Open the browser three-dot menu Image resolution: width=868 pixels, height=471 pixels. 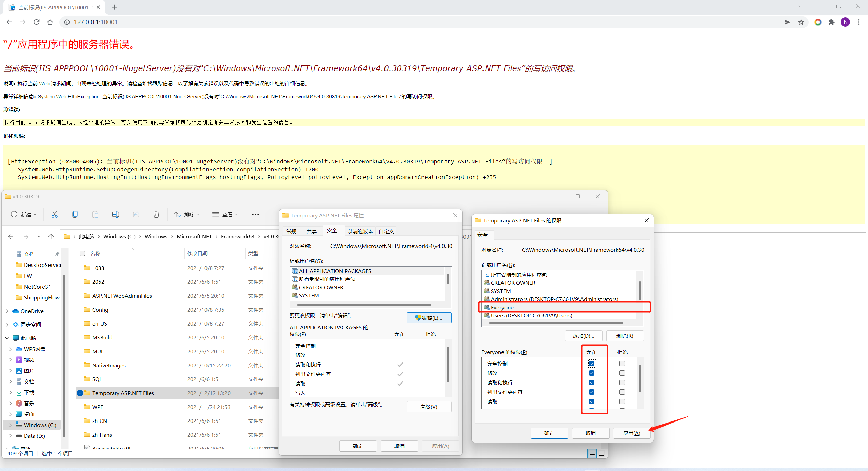click(x=859, y=22)
